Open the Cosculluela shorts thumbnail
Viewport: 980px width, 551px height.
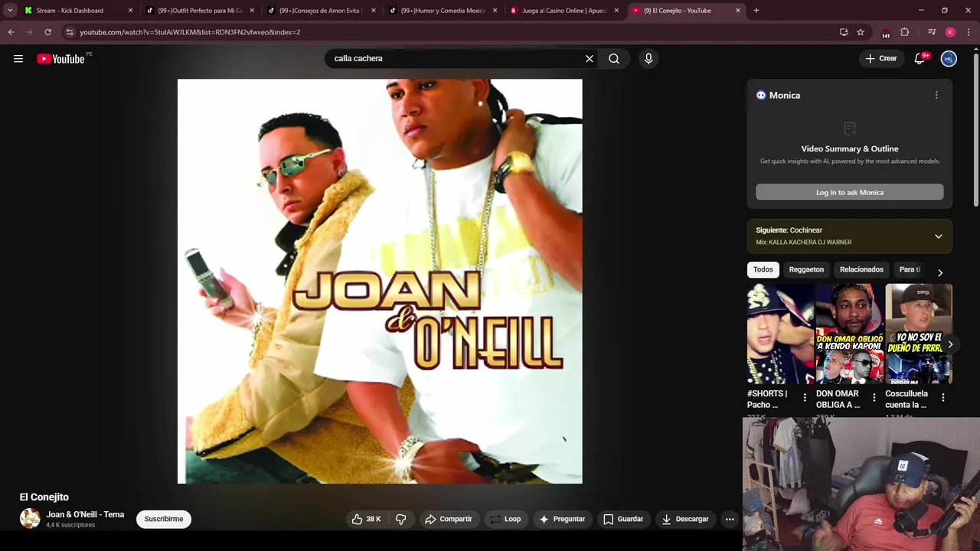(919, 334)
